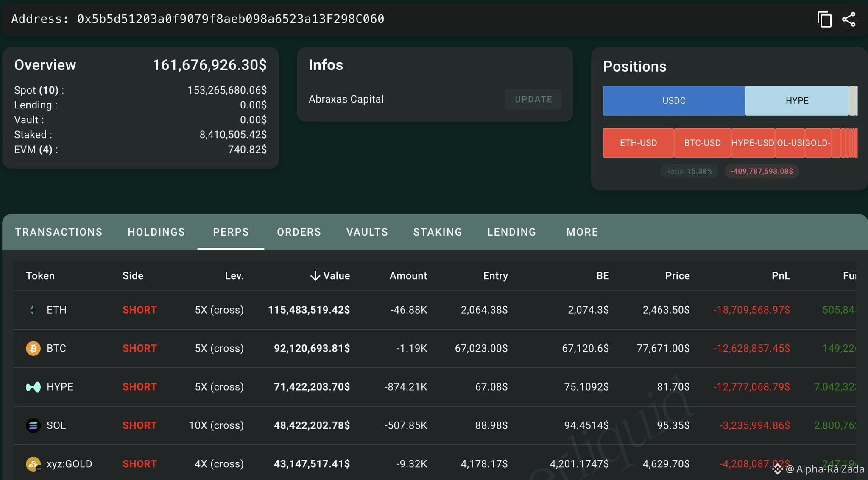Open the STAKING tab
This screenshot has width=868, height=480.
pyautogui.click(x=438, y=232)
